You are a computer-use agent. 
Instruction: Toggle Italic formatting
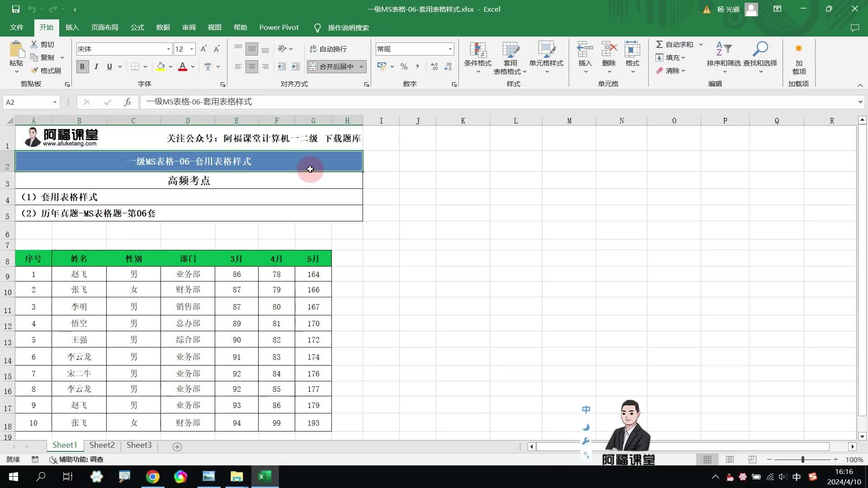pos(96,66)
